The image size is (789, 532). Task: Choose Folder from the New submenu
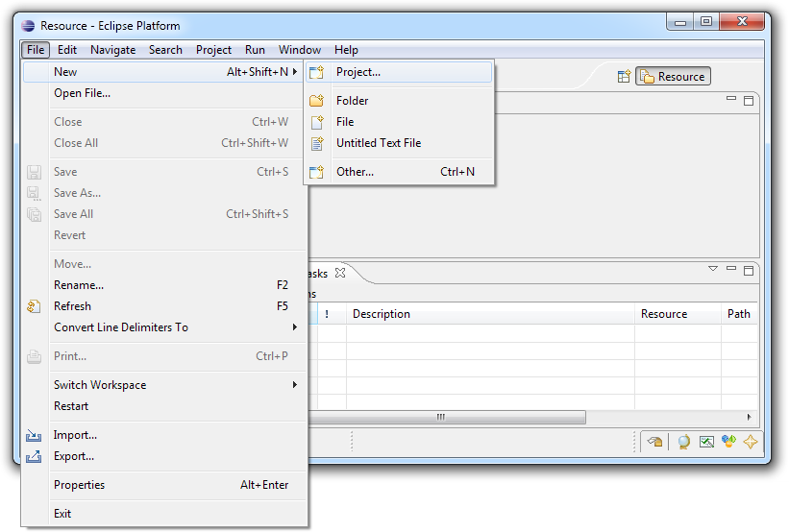(x=399, y=101)
